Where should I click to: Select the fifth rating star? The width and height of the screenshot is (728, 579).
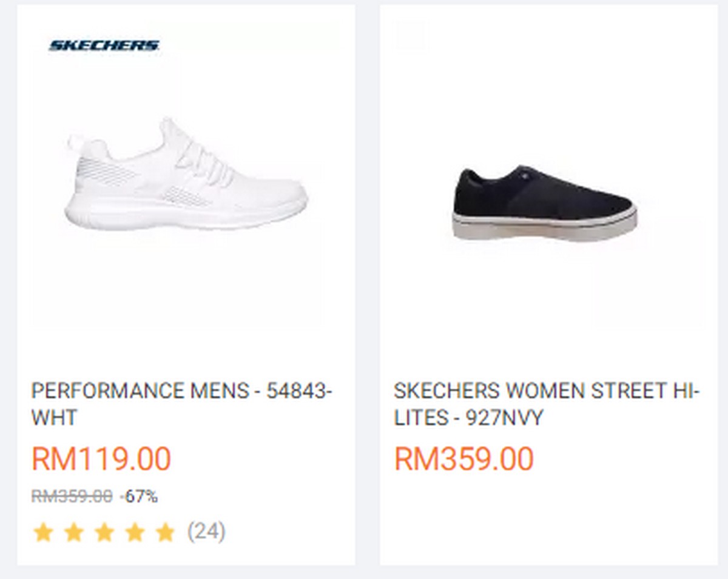(x=165, y=532)
